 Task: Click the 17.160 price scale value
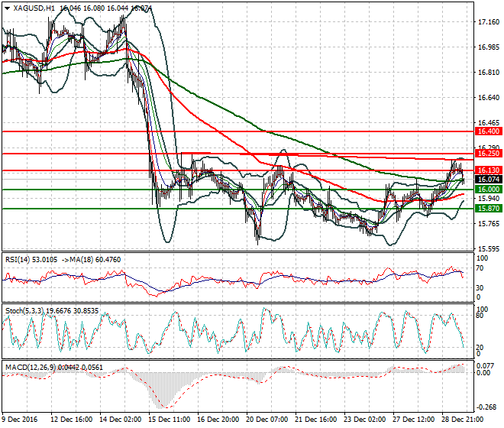coord(489,22)
